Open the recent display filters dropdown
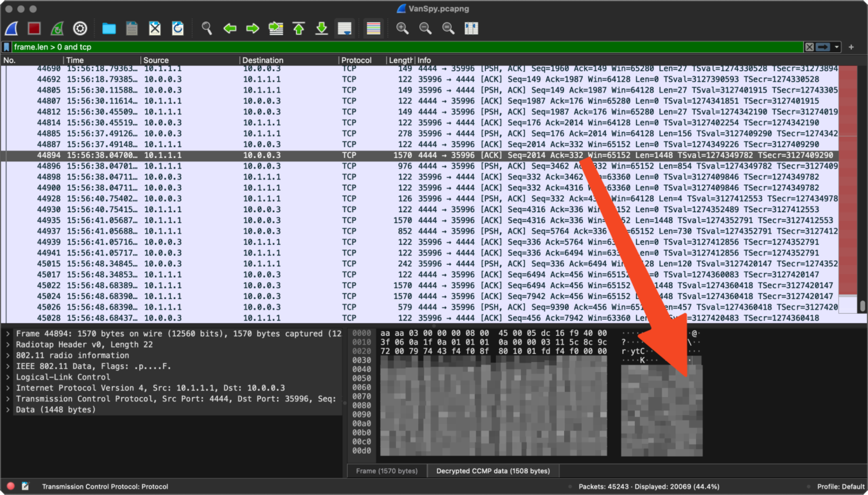The width and height of the screenshot is (868, 495). tap(836, 47)
